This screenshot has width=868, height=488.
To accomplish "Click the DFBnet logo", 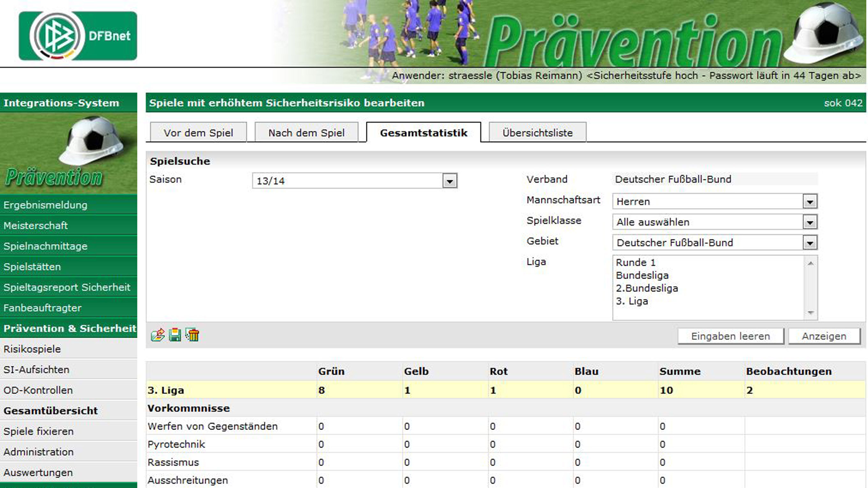I will pos(78,36).
